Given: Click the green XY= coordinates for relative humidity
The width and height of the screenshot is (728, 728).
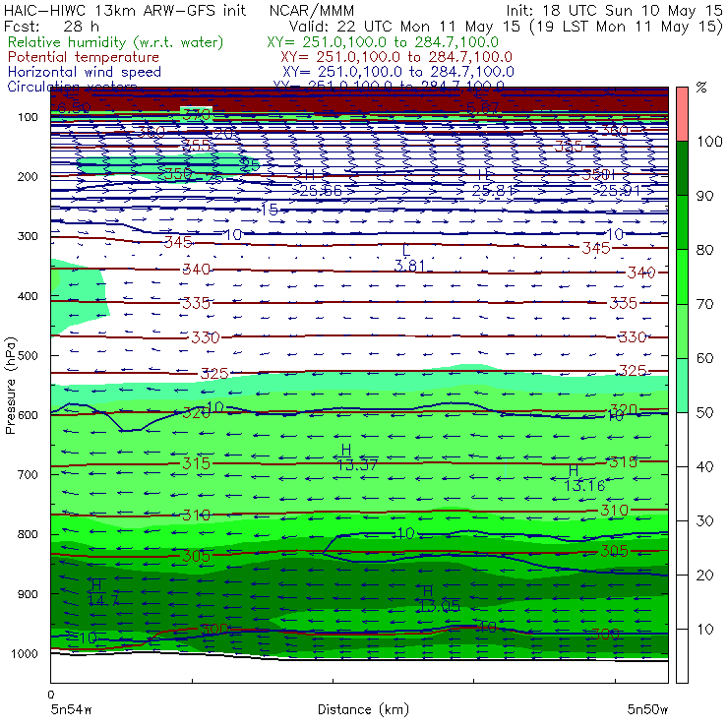Looking at the screenshot, I should click(x=383, y=42).
